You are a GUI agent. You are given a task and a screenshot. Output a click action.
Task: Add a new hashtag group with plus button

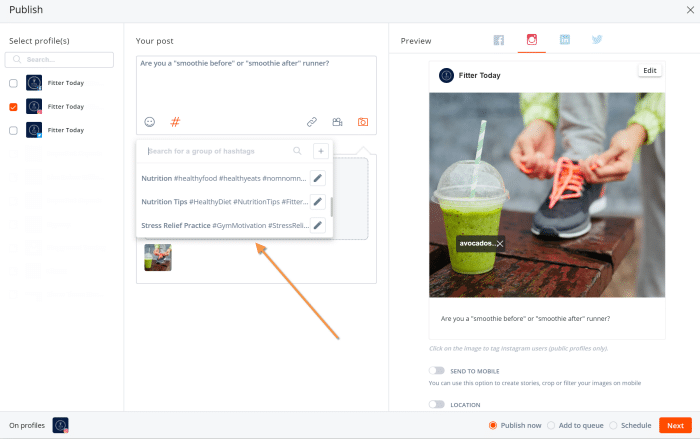pyautogui.click(x=320, y=151)
